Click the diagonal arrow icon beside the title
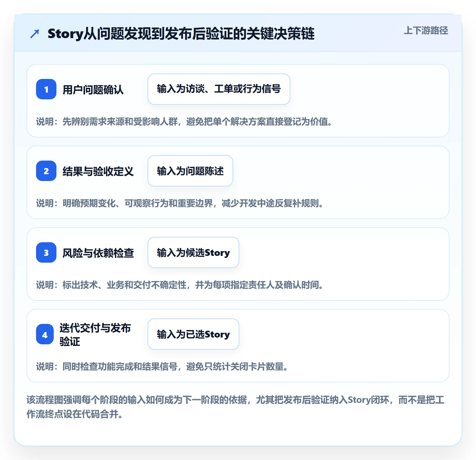The image size is (476, 460). (x=35, y=34)
